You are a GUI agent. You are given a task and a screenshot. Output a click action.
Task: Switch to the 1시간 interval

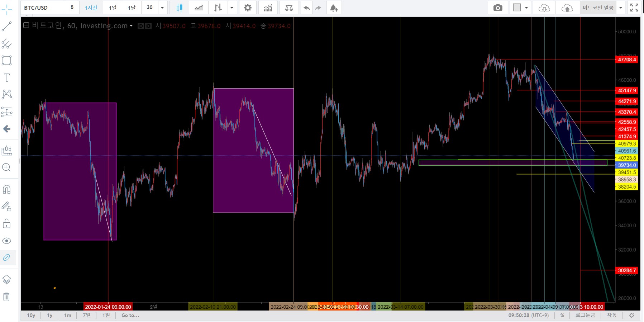91,8
